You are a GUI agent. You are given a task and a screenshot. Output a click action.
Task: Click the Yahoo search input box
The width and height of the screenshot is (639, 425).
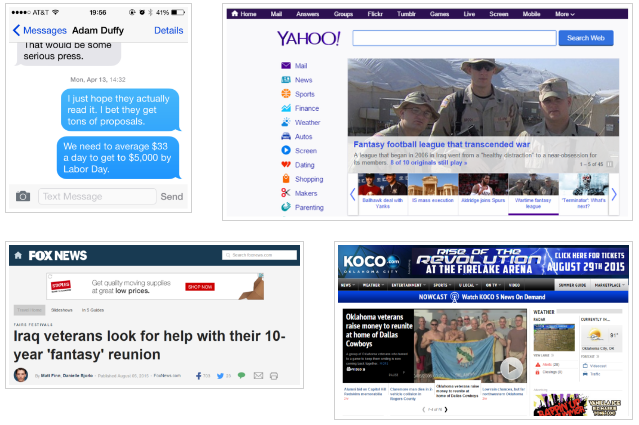[x=454, y=38]
